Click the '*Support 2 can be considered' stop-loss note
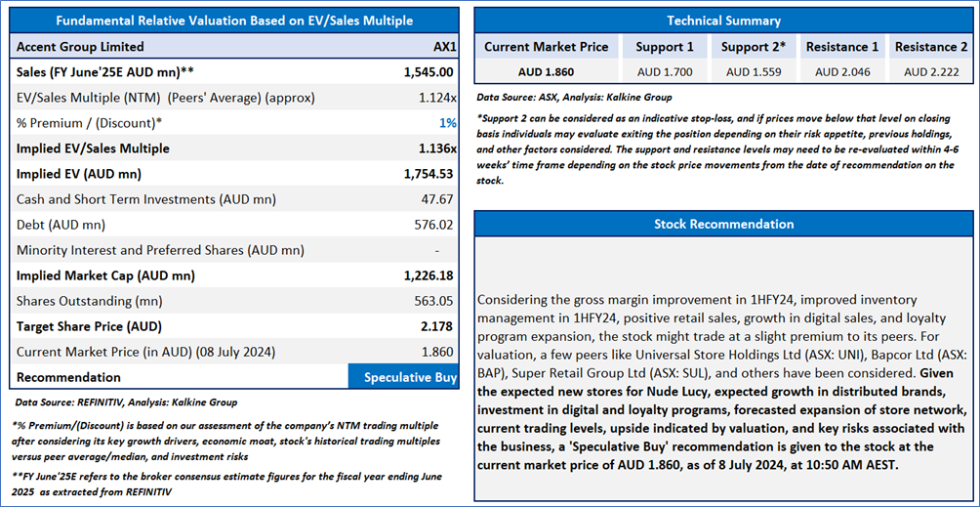Image resolution: width=980 pixels, height=507 pixels. click(x=716, y=149)
